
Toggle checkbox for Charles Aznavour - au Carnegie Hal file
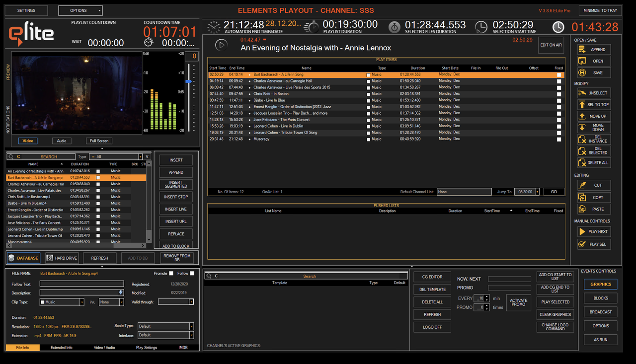tap(98, 184)
